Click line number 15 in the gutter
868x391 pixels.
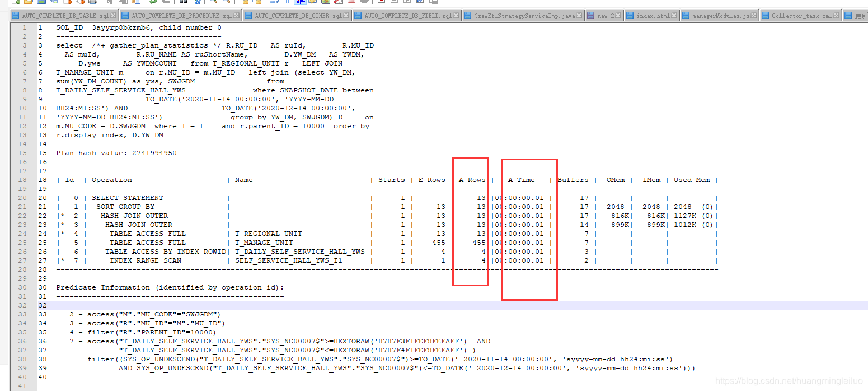(22, 153)
